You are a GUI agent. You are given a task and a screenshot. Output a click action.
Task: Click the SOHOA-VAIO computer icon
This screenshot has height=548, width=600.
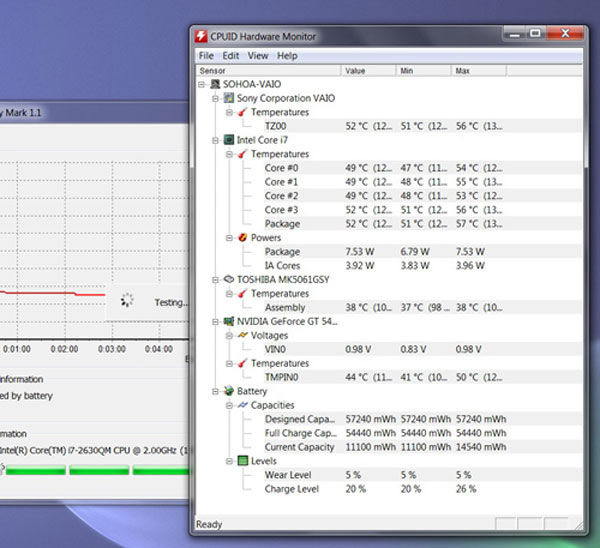coord(215,85)
